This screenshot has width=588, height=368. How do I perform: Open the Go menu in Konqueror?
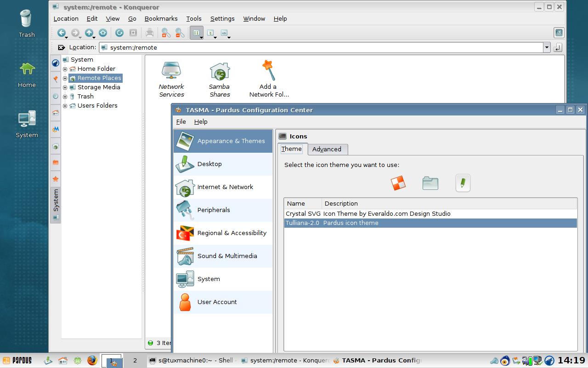point(132,18)
